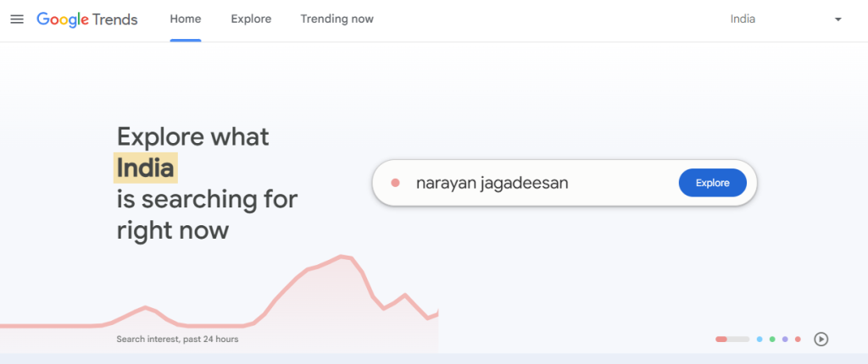Open Explore in the top navigation

click(251, 19)
